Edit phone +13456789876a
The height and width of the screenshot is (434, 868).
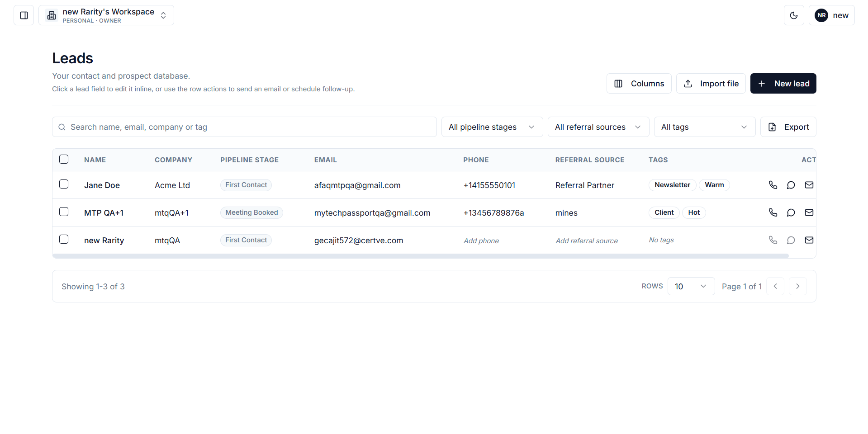coord(493,213)
